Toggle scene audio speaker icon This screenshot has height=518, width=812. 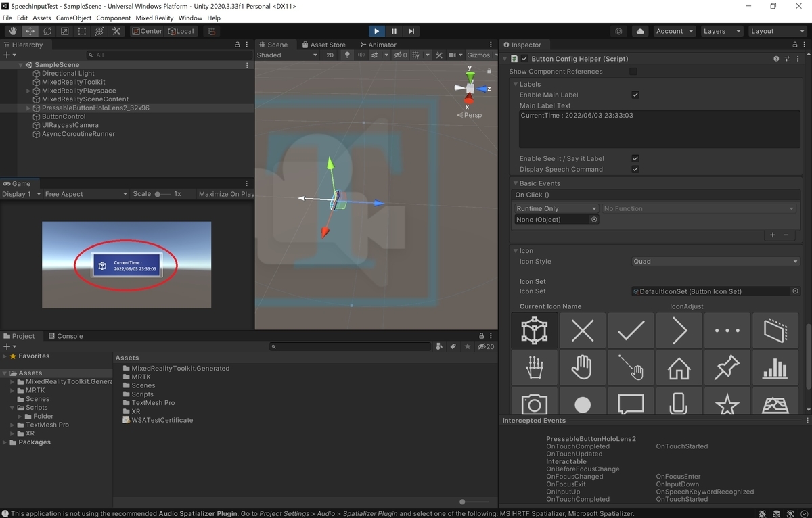(x=361, y=55)
